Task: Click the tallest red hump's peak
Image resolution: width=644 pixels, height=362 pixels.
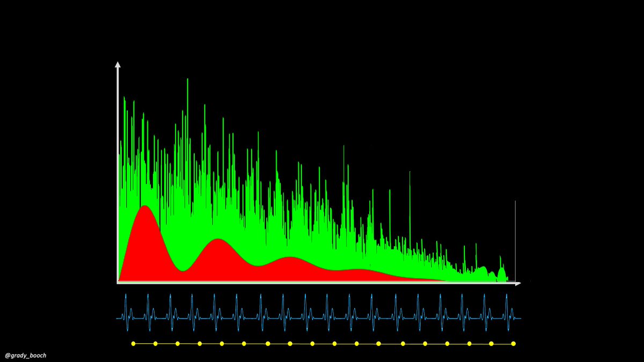Action: [x=144, y=207]
